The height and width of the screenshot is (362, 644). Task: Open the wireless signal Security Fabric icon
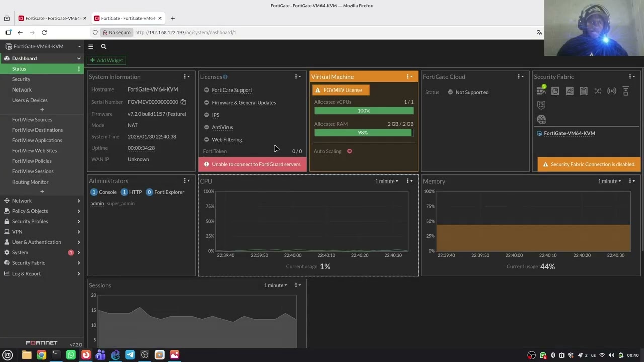pos(612,91)
